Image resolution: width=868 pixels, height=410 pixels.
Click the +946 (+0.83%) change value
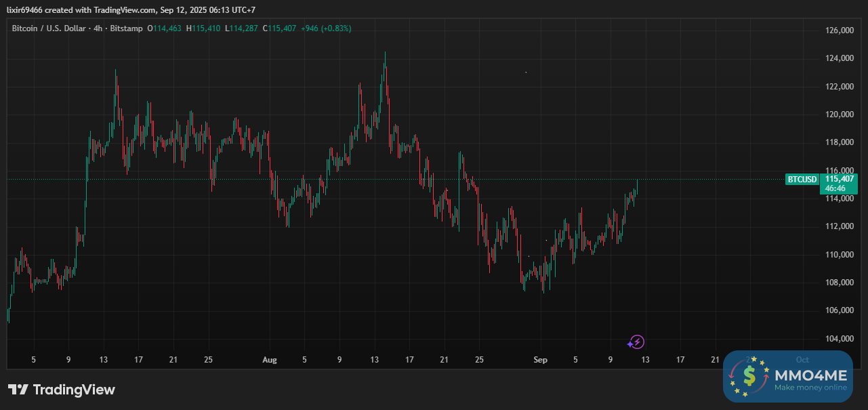click(x=327, y=28)
